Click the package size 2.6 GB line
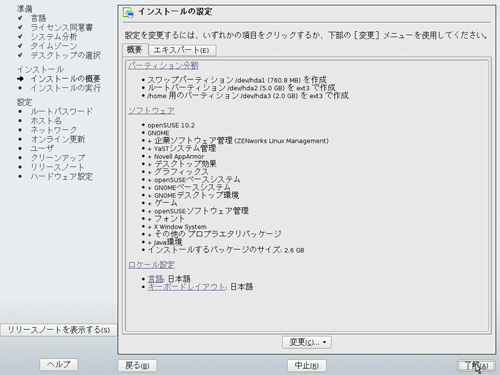The width and height of the screenshot is (500, 375). pos(226,250)
